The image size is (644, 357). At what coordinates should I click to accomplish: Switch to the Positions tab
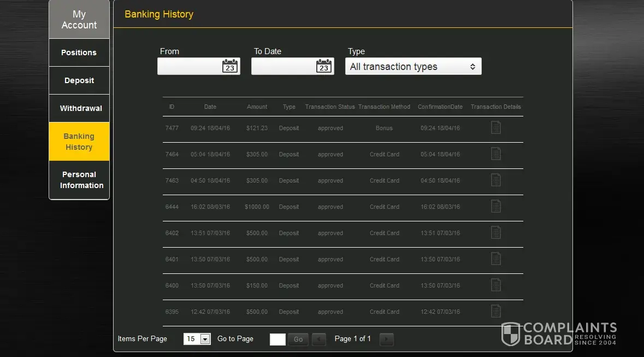(79, 52)
